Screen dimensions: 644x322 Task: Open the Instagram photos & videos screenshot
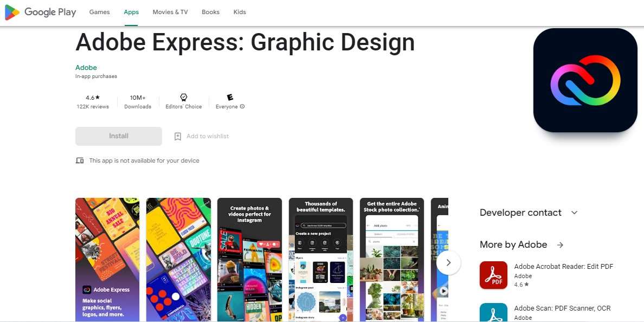[x=249, y=260]
